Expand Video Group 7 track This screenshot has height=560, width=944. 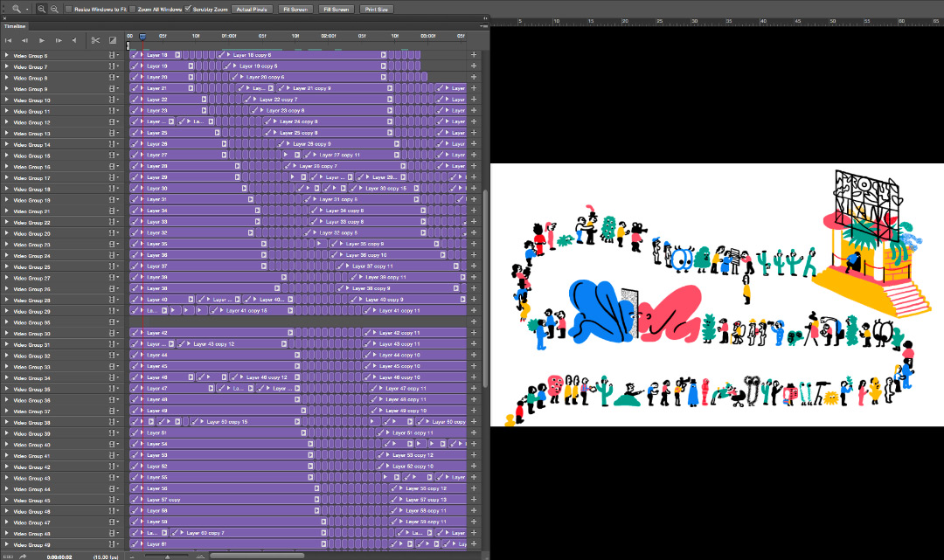coord(7,66)
